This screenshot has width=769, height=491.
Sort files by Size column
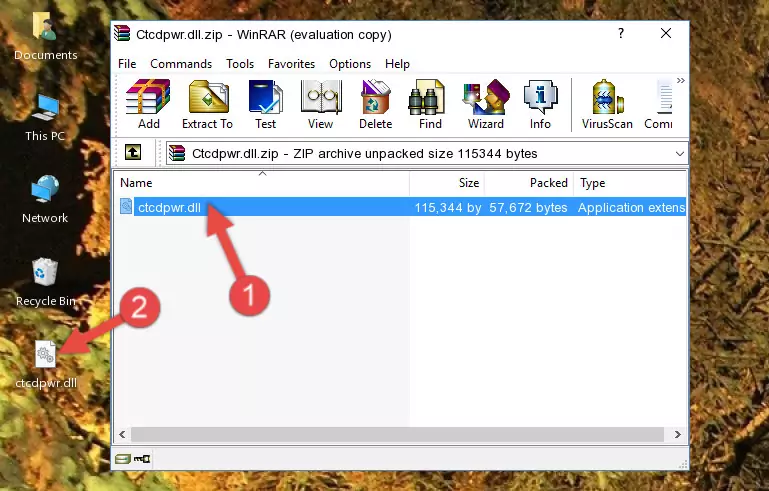(x=447, y=183)
